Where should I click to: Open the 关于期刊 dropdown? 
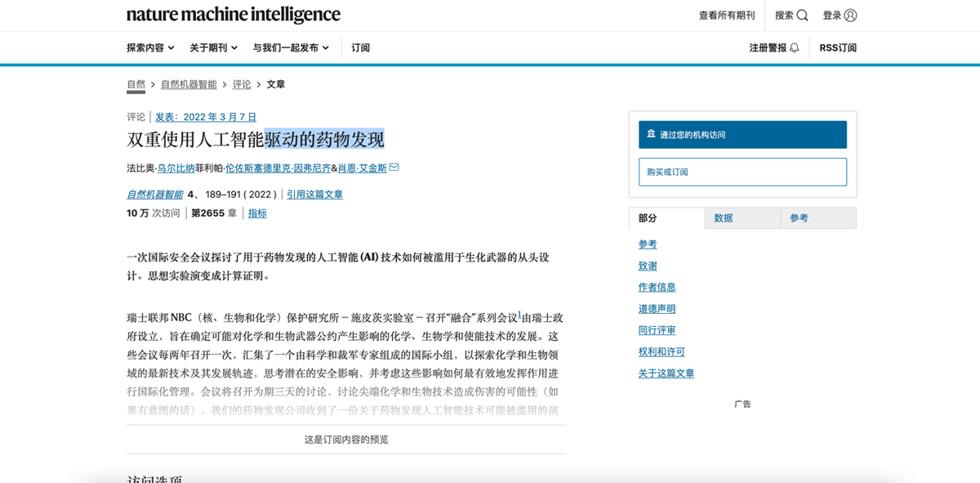212,47
